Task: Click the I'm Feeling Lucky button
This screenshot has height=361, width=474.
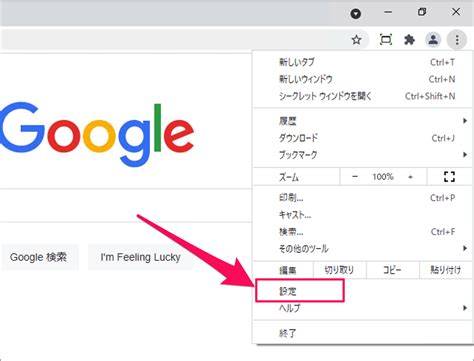Action: [140, 257]
